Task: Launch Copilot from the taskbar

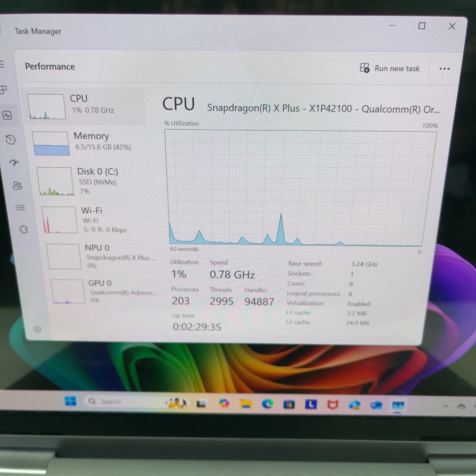Action: coord(224,403)
